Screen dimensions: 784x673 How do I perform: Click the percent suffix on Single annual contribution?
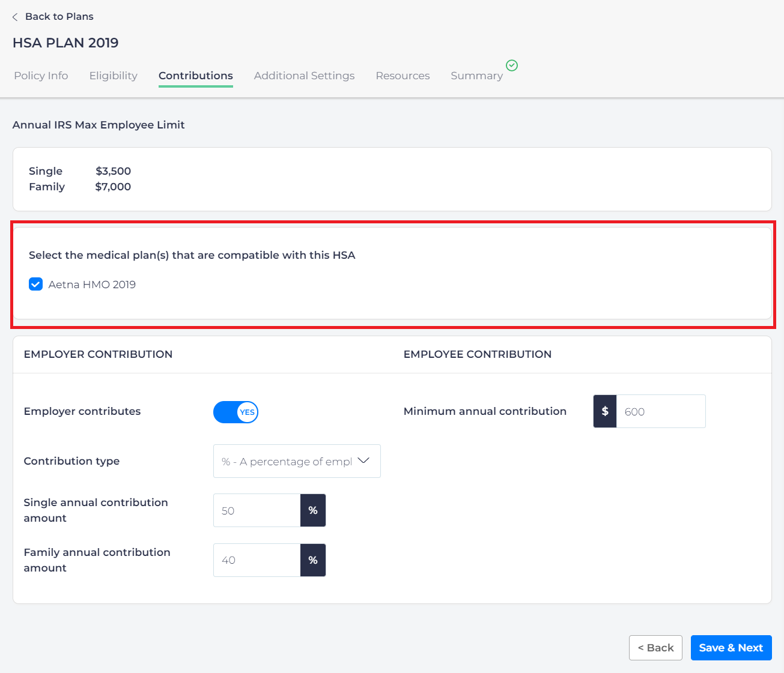point(313,510)
